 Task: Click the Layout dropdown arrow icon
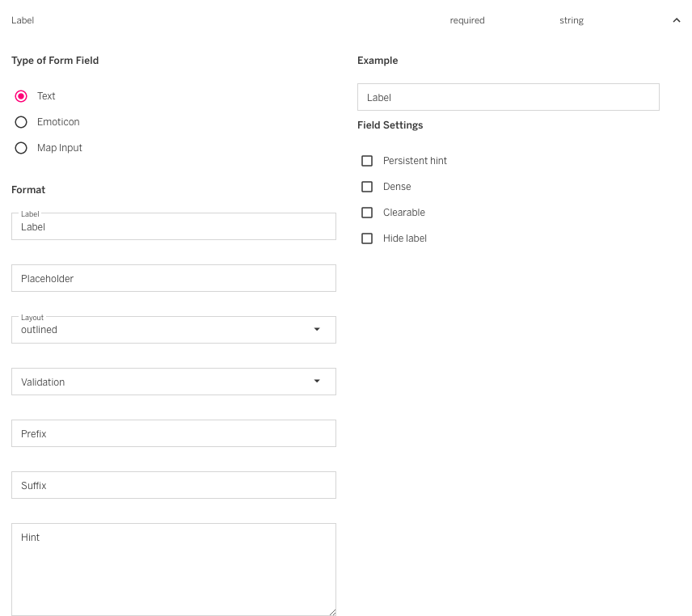click(x=317, y=330)
